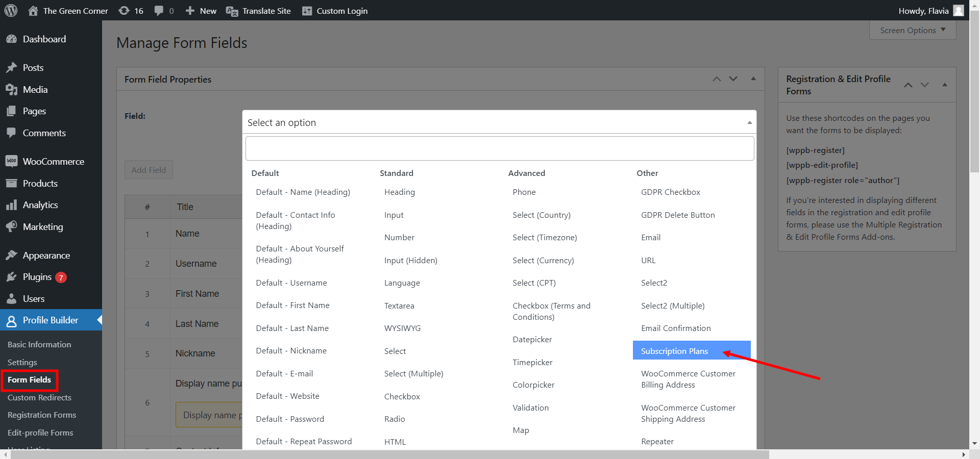
Task: Move Form Field Properties box down
Action: pos(733,79)
